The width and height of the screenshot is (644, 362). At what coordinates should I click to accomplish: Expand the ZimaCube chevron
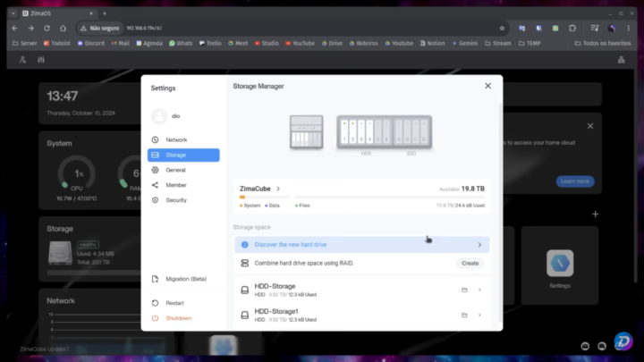tap(278, 189)
